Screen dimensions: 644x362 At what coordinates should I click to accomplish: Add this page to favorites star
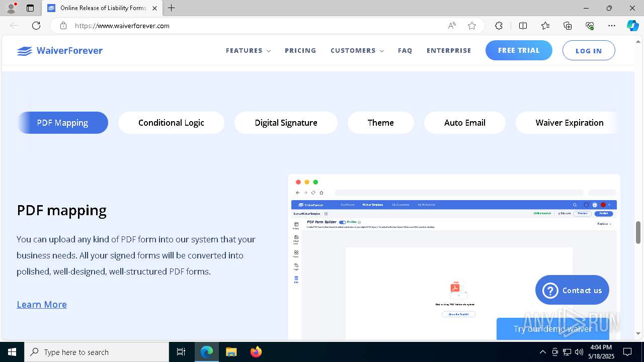pos(472,26)
